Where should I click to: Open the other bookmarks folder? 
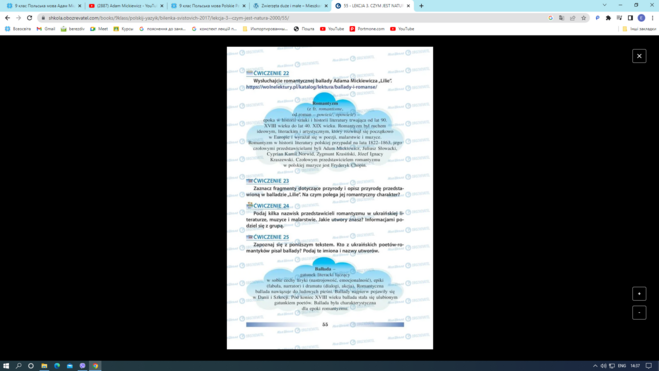point(639,29)
